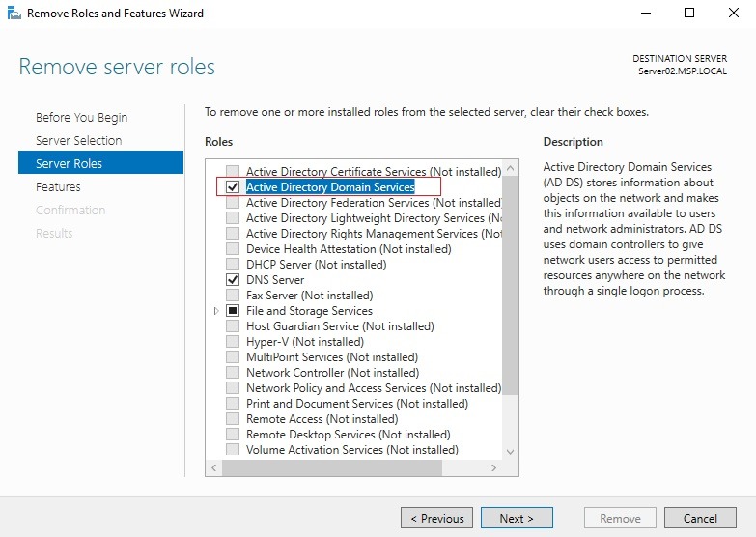The width and height of the screenshot is (756, 537).
Task: Minimize the wizard window
Action: click(x=644, y=14)
